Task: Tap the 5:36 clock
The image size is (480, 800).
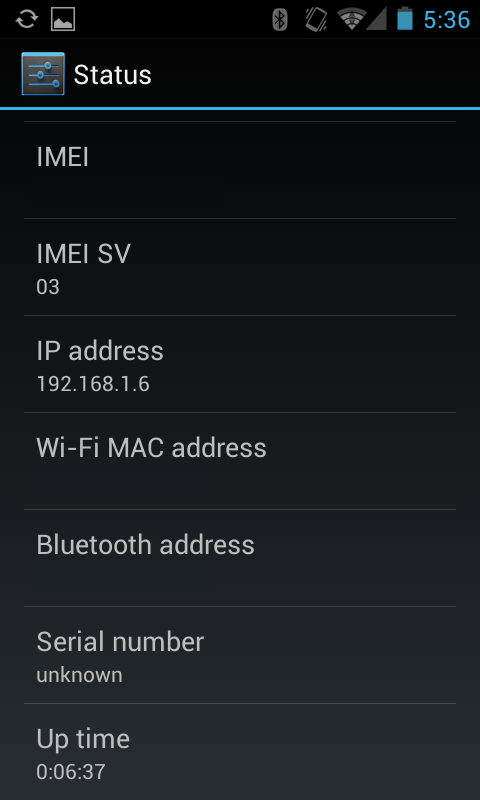Action: coord(447,19)
